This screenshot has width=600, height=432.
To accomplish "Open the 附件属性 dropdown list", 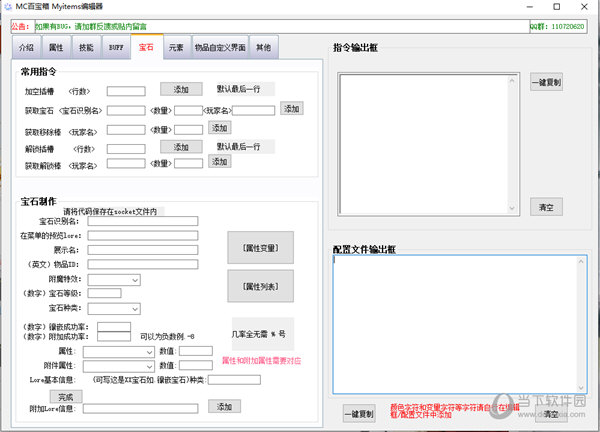I will [x=118, y=365].
